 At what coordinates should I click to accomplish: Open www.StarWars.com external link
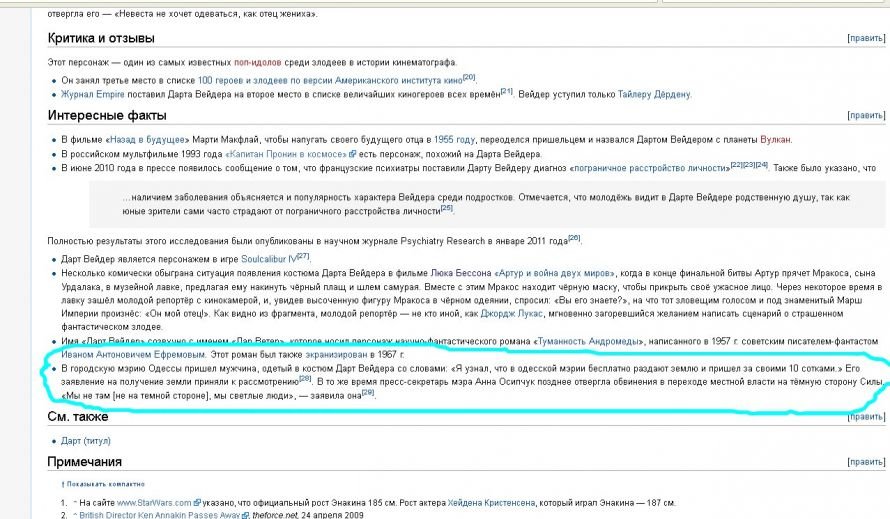(154, 503)
